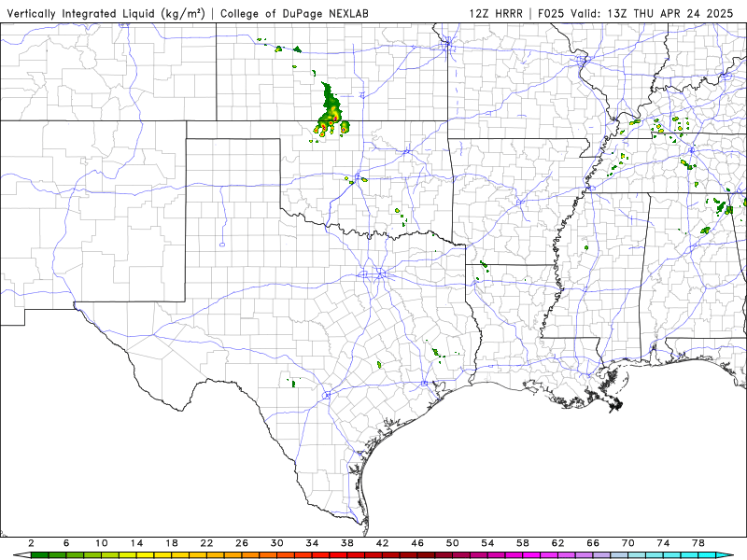Click the color scale label '46'
Screen dimensions: 747x560
[417, 543]
